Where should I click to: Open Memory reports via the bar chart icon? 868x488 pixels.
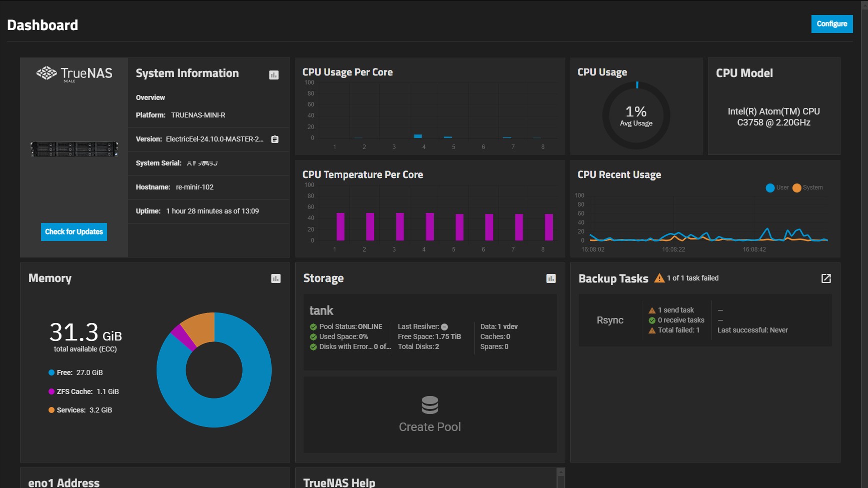point(276,278)
